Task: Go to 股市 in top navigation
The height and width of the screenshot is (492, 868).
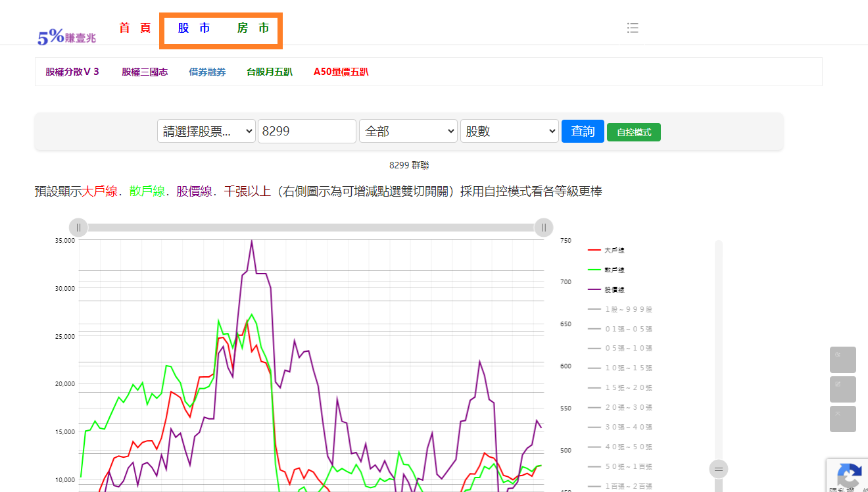Action: click(194, 28)
